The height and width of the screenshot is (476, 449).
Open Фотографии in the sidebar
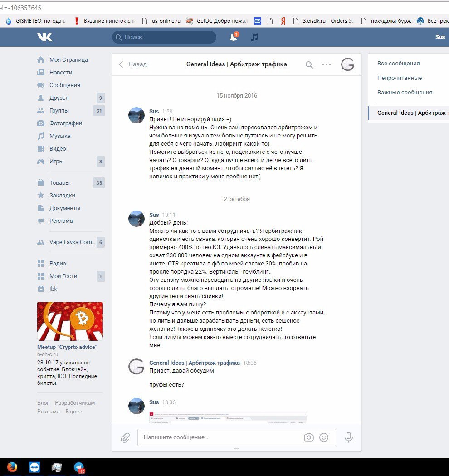point(65,123)
